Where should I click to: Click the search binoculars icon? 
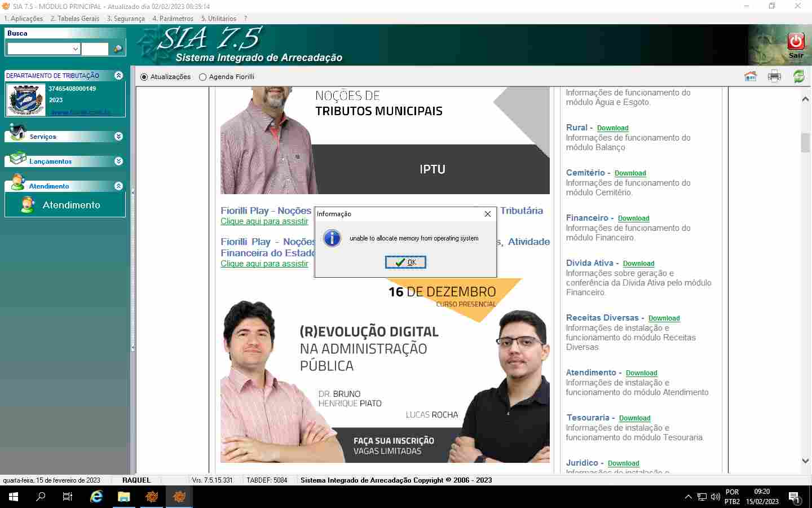point(118,49)
